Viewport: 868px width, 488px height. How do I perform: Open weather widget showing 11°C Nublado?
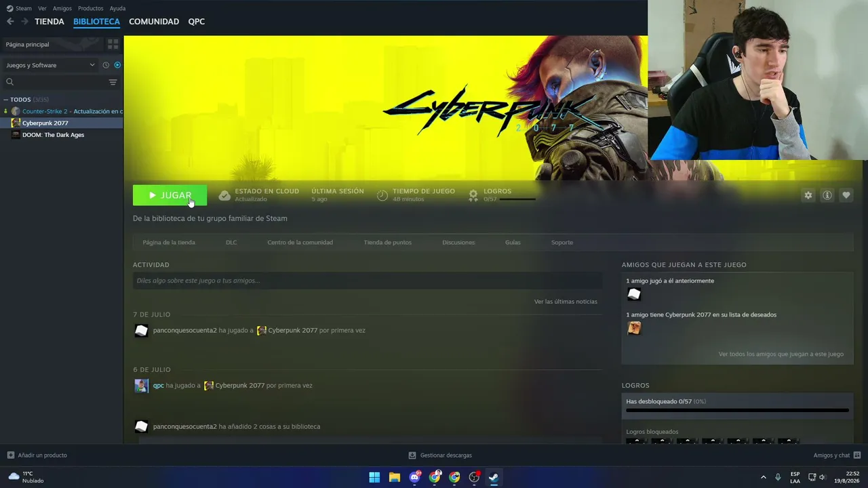(26, 477)
